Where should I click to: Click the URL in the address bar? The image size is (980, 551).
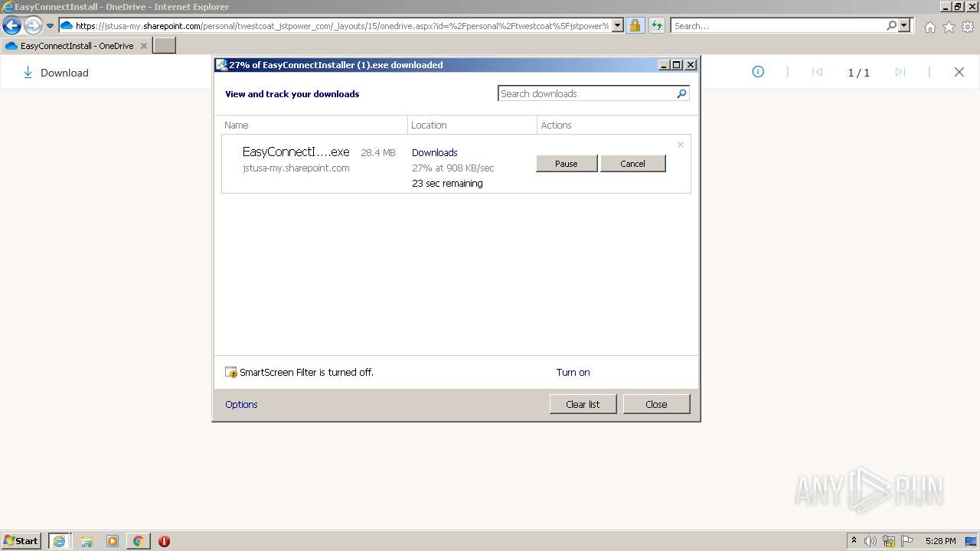click(342, 25)
